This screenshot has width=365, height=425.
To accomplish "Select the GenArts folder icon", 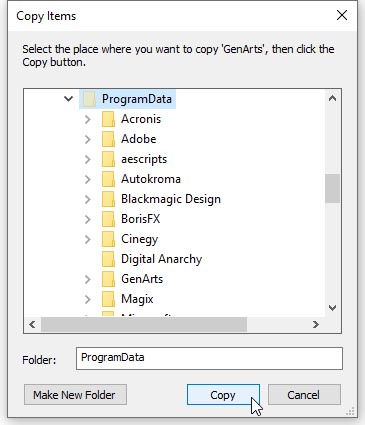I will tap(108, 279).
